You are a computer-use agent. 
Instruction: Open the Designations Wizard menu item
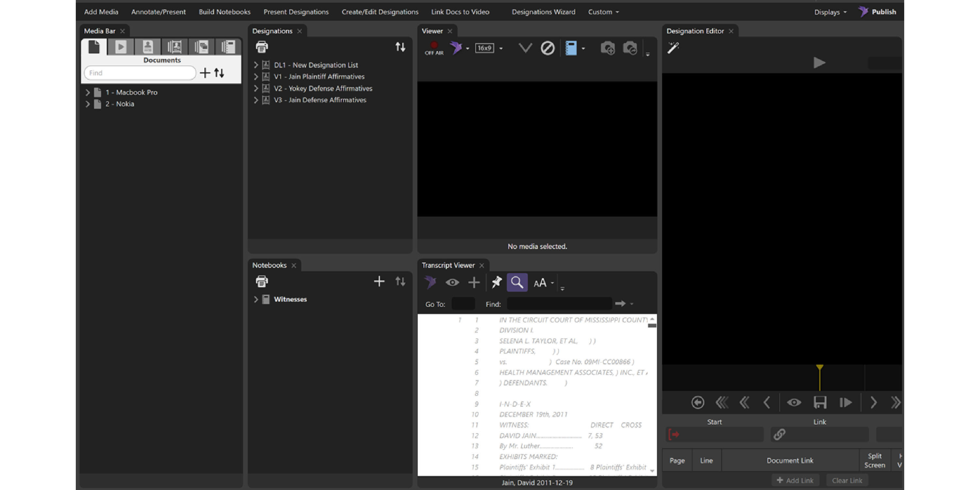(543, 12)
